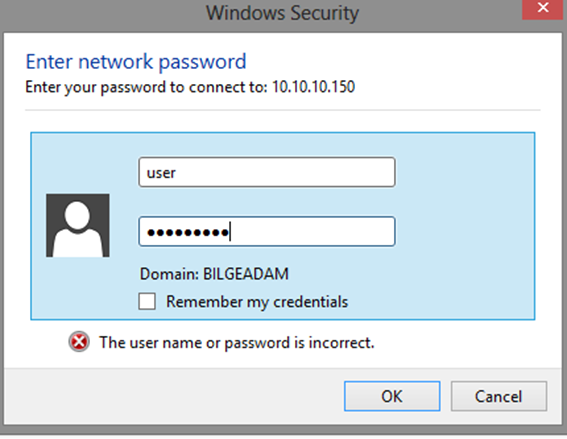Click empty area right of the password box
The height and width of the screenshot is (439, 567).
click(x=465, y=231)
